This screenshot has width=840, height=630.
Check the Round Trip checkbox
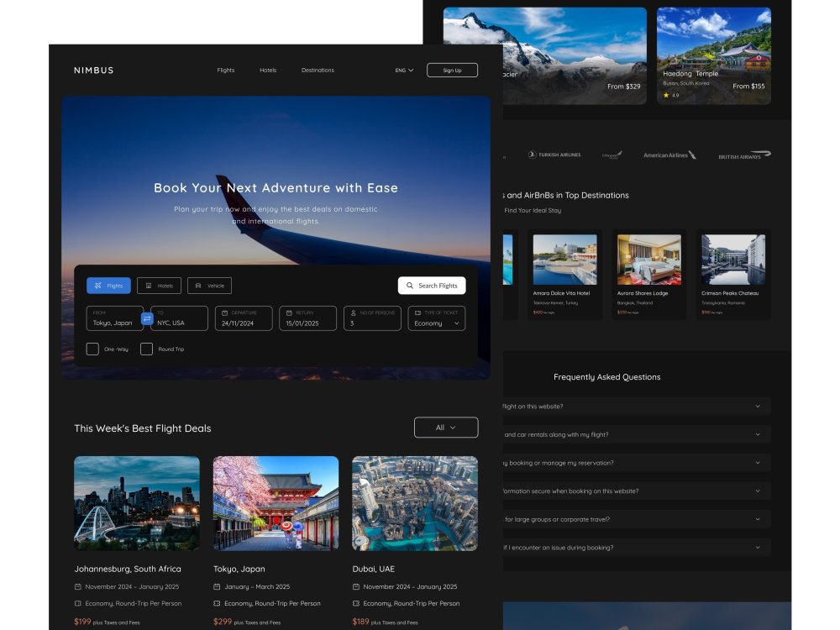[x=146, y=349]
